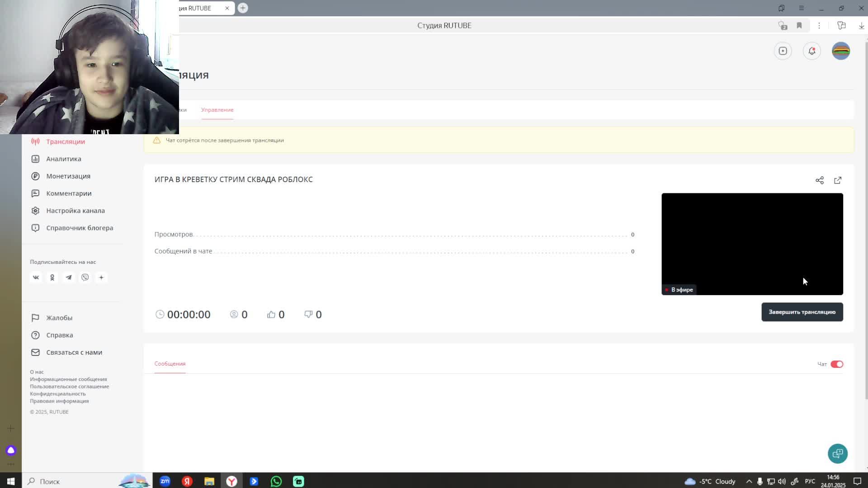Click the VK social icon
The image size is (868, 488).
36,277
